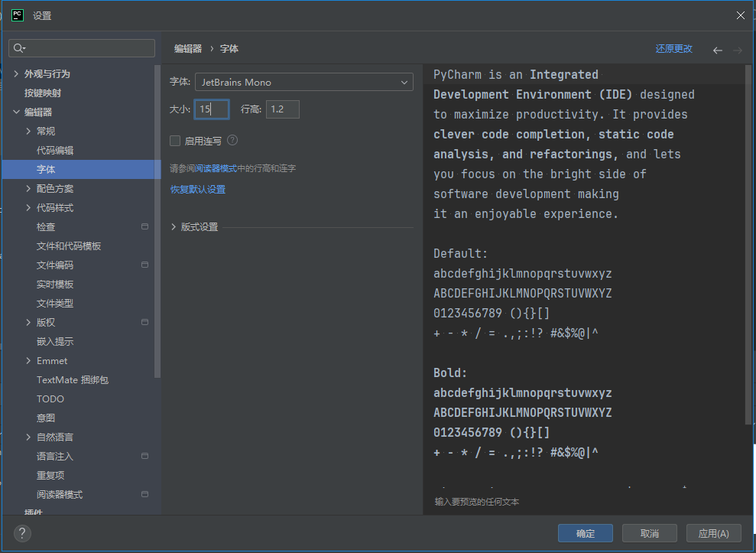Open 文件类型 settings page

click(55, 303)
